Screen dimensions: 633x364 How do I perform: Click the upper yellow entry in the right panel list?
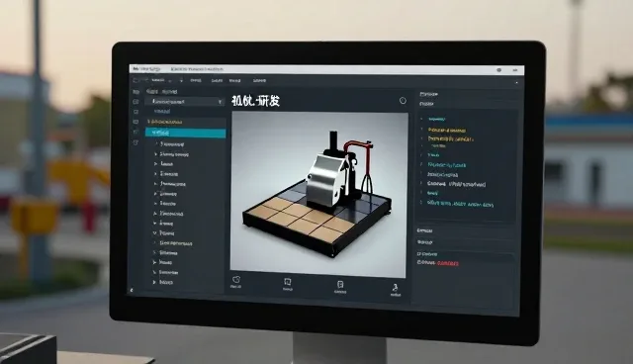446,131
